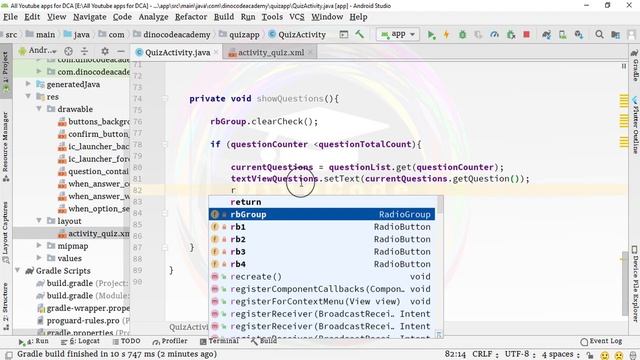Screen dimensions: 640x360
Task: Select the proguard-rules.pro file
Action: pyautogui.click(x=83, y=321)
